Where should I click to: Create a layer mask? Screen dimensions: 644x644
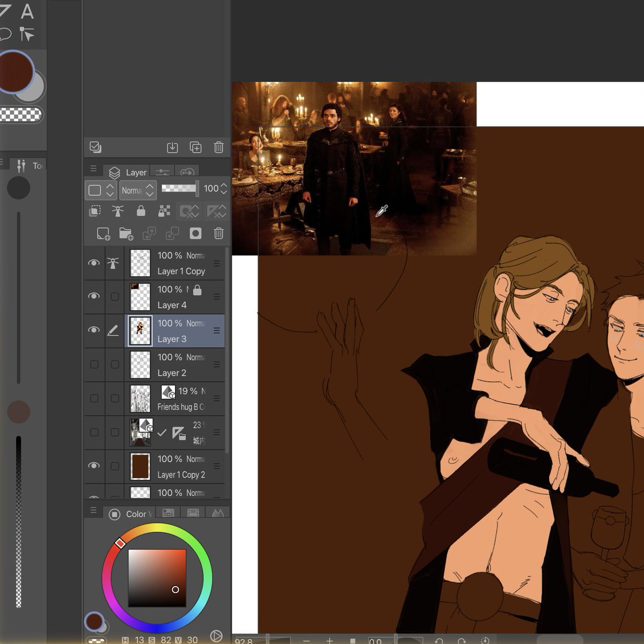click(196, 233)
